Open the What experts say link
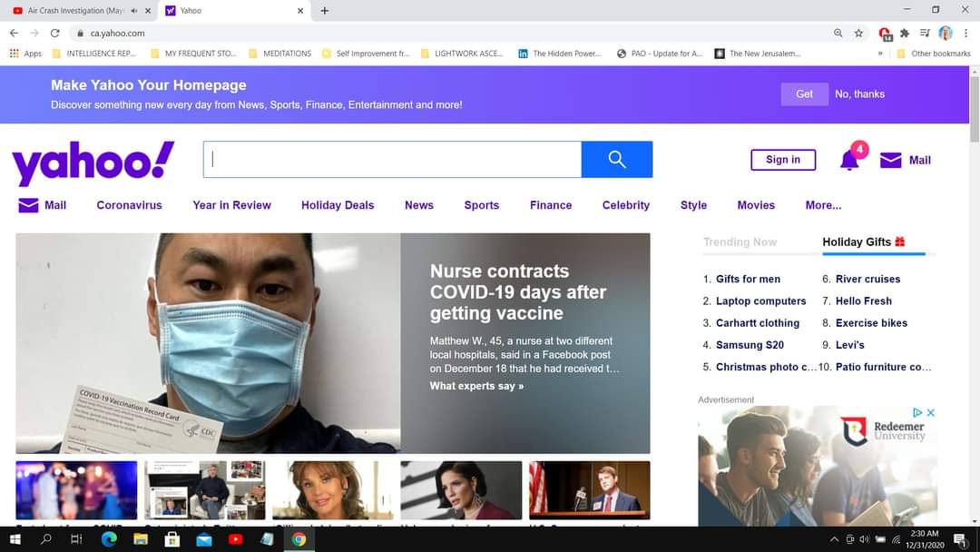 click(x=477, y=387)
